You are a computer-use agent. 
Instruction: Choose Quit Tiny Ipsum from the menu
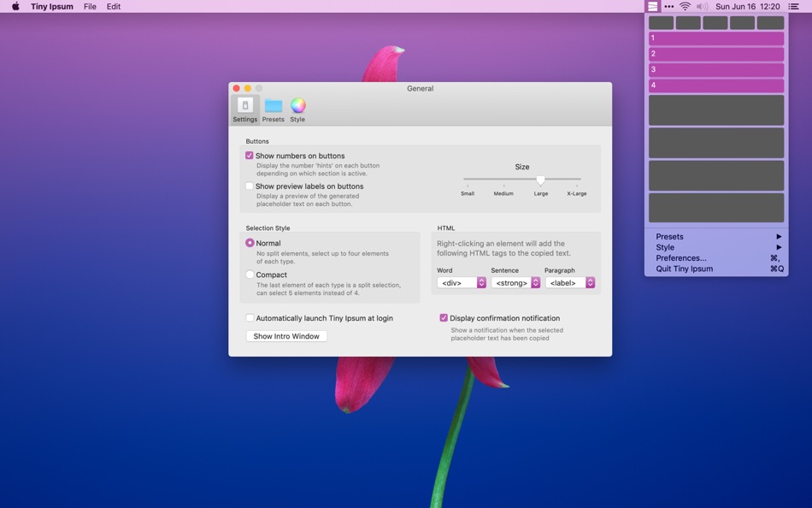[x=684, y=269]
